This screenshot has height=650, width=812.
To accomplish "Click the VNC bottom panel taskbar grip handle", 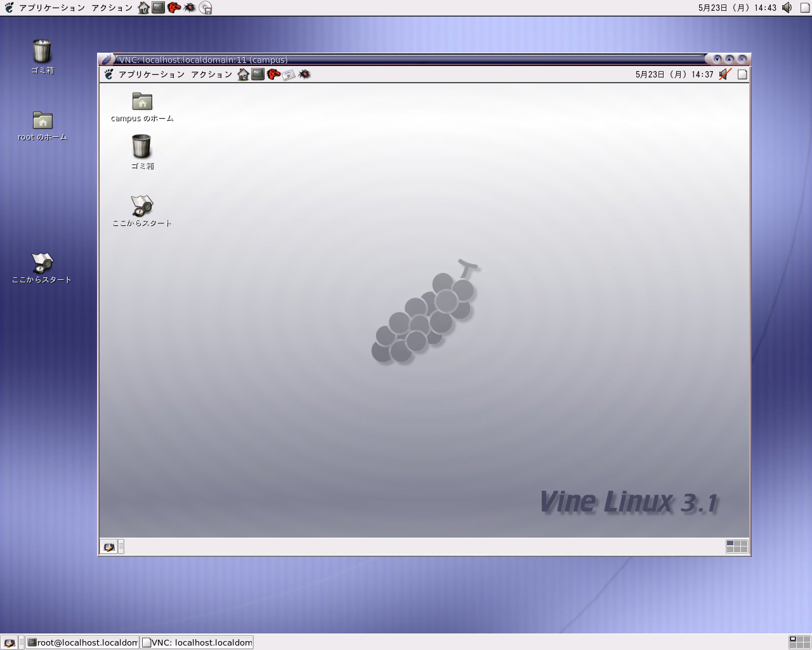I will (121, 547).
